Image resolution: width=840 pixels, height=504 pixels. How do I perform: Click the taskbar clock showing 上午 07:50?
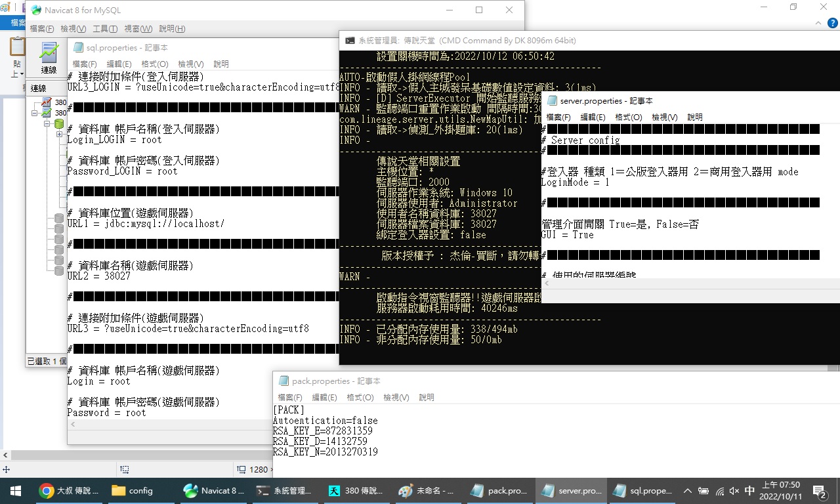(781, 490)
